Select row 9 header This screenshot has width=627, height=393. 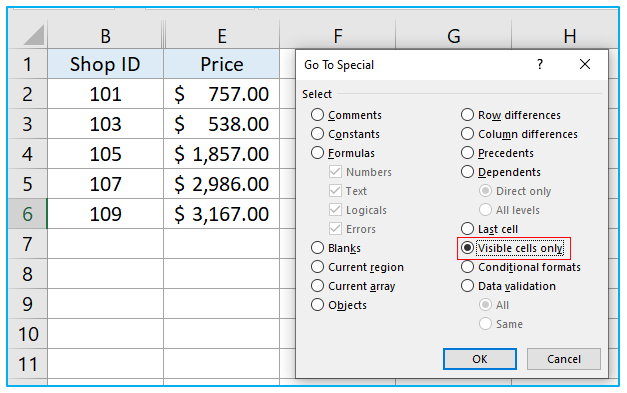tap(27, 304)
